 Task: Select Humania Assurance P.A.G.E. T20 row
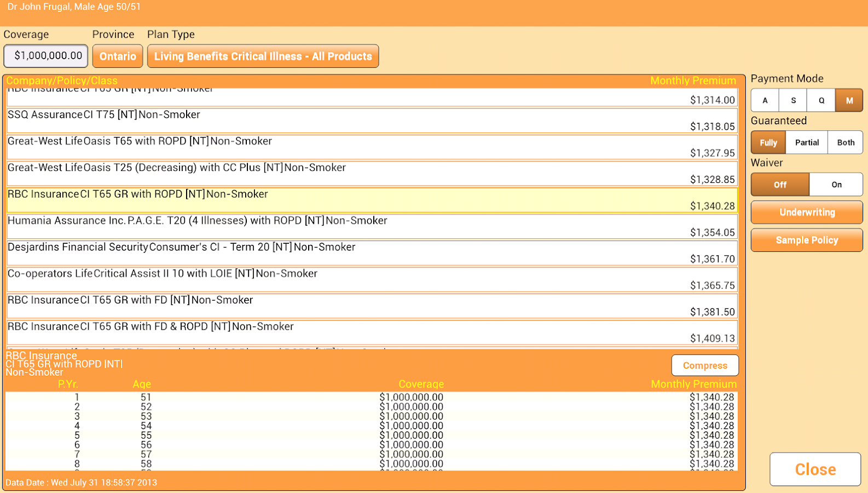coord(372,226)
